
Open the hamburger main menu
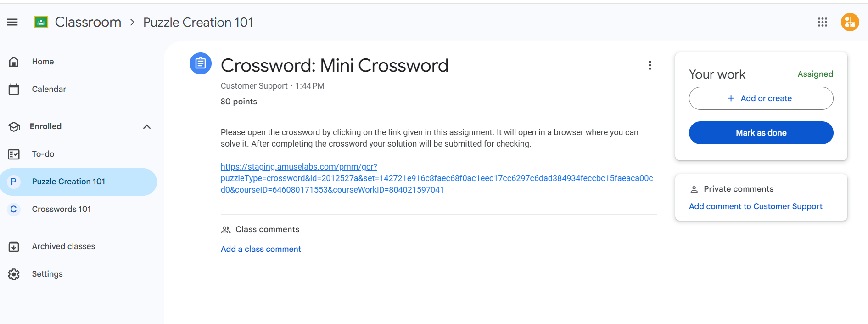click(12, 22)
